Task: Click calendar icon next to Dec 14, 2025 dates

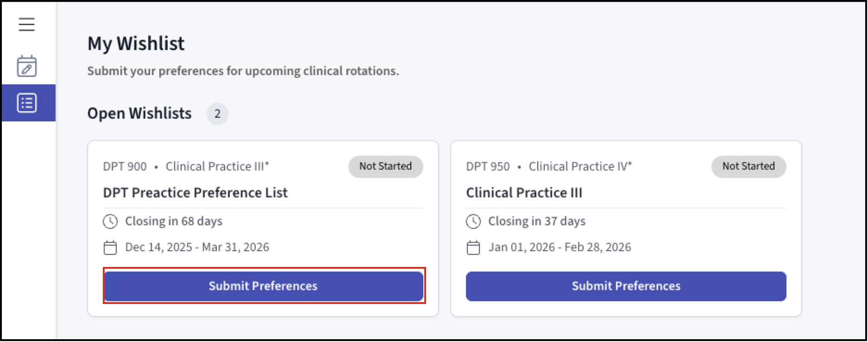Action: pyautogui.click(x=110, y=247)
